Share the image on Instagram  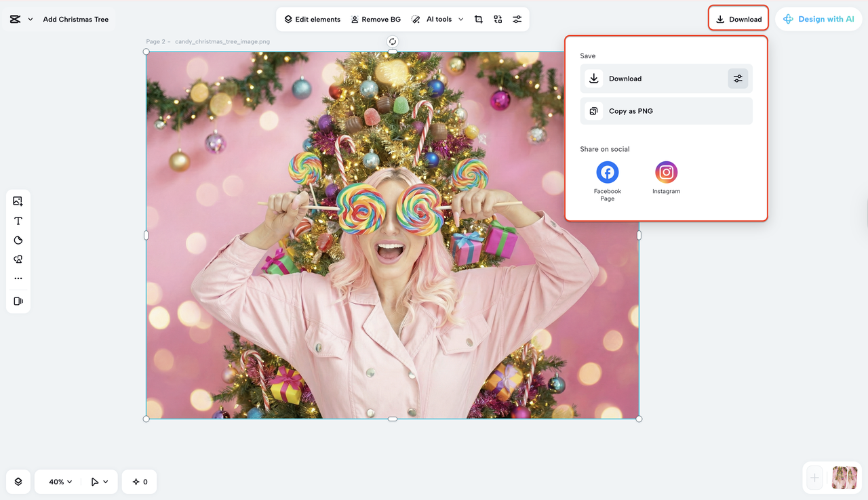coord(666,173)
